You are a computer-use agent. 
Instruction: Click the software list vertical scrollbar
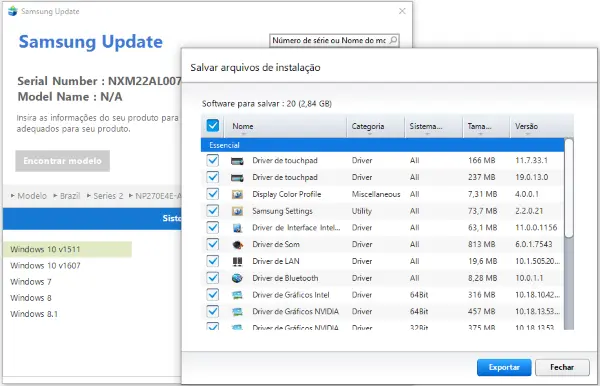569,234
